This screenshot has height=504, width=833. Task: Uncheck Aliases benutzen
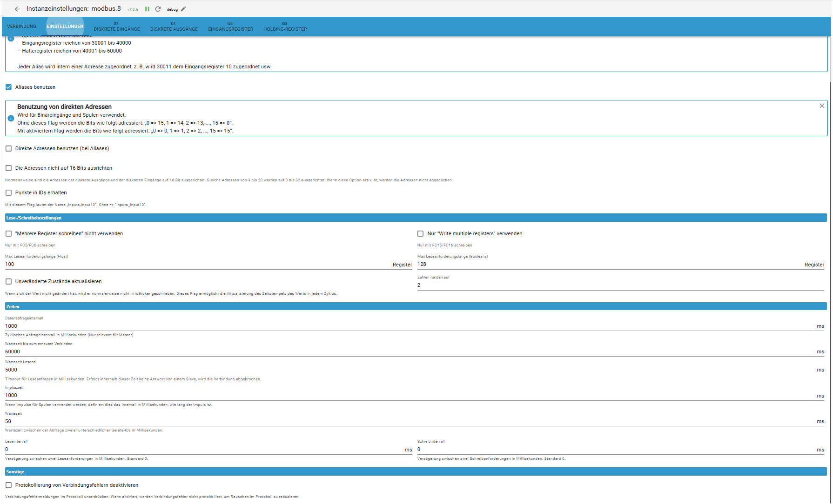click(x=8, y=87)
